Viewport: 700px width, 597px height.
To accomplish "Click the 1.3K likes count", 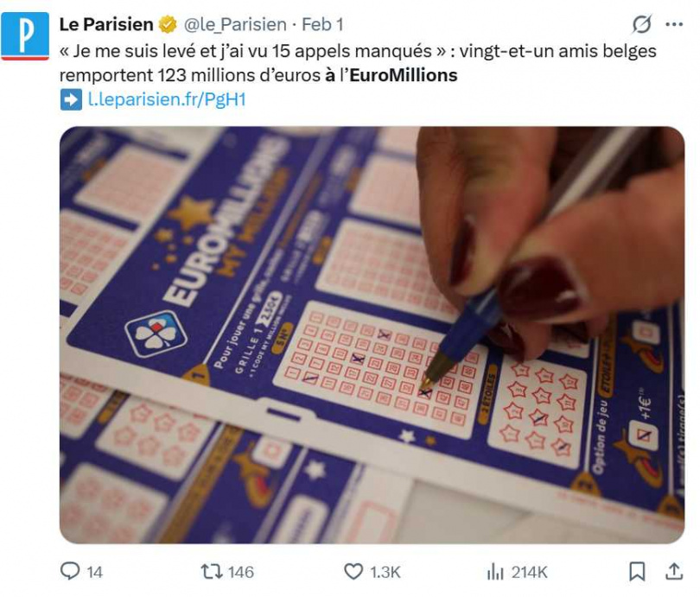I will (384, 571).
